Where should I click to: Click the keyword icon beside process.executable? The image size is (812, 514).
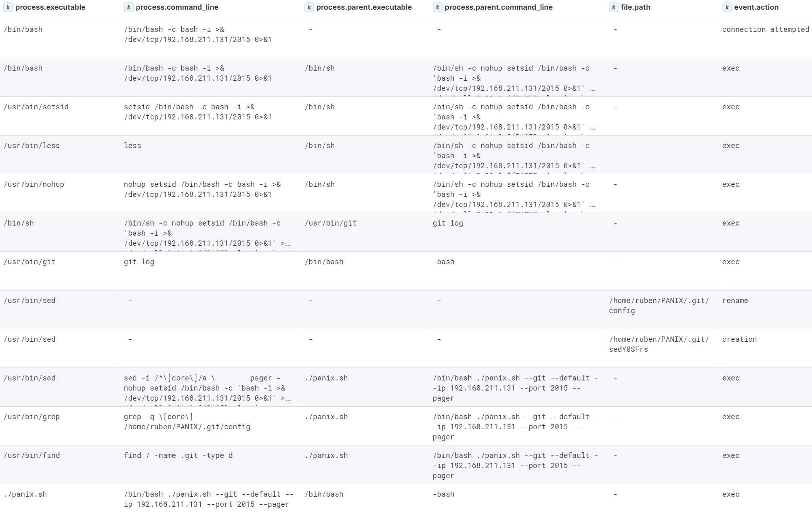8,7
